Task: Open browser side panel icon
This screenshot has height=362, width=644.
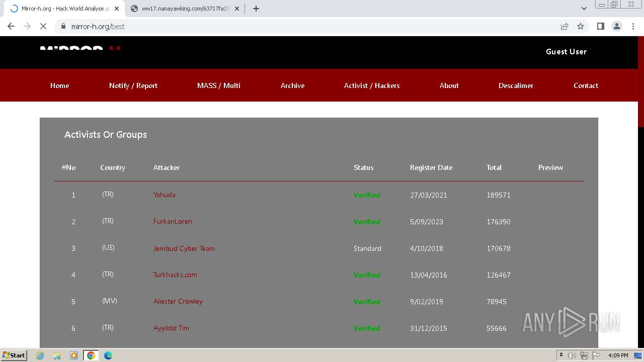Action: (600, 26)
